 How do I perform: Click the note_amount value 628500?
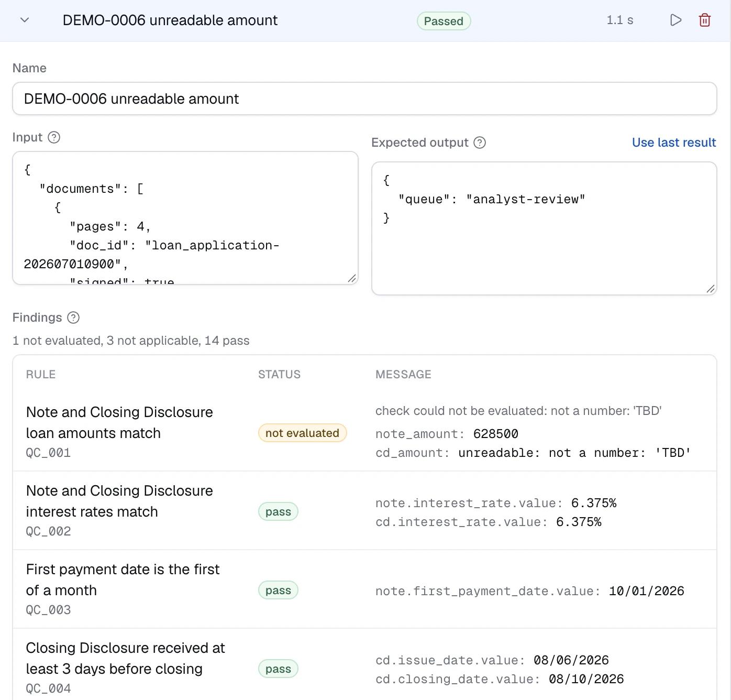[496, 434]
